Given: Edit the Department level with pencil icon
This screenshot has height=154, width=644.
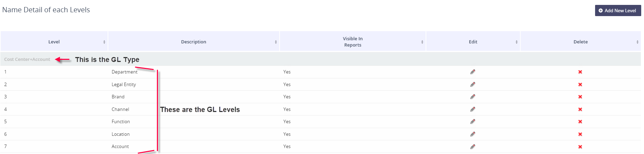Looking at the screenshot, I should [473, 72].
